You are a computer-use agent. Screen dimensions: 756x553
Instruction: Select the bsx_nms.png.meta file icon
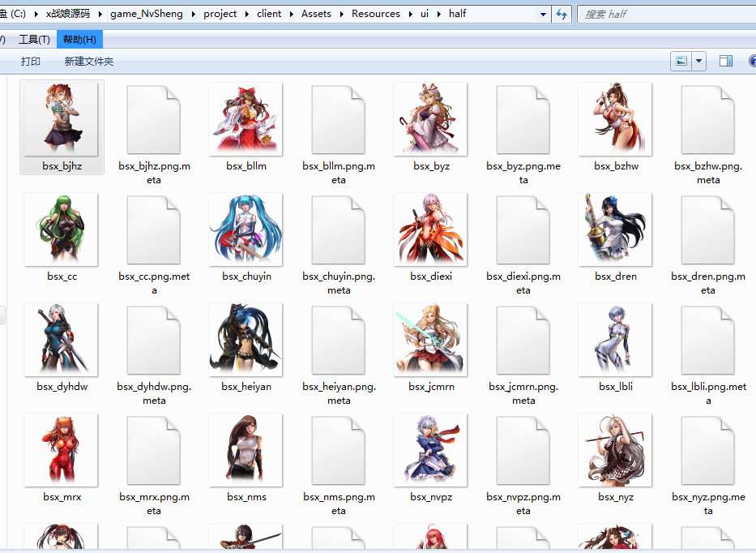(339, 451)
